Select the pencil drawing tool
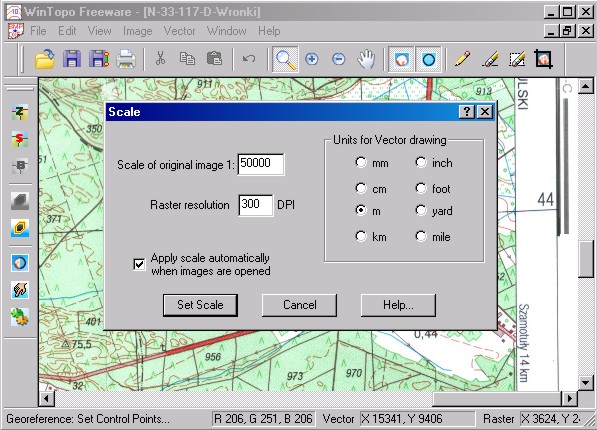The height and width of the screenshot is (430, 597). tap(462, 59)
